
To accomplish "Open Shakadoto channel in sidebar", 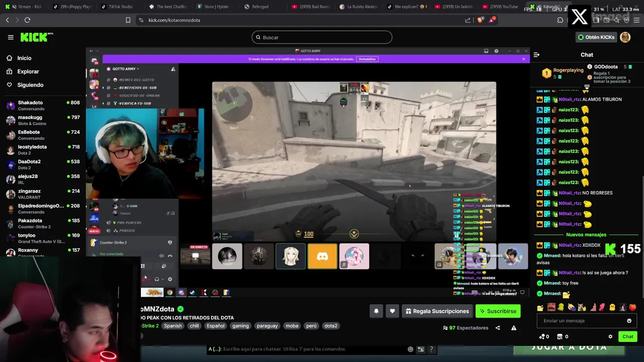I will point(43,106).
